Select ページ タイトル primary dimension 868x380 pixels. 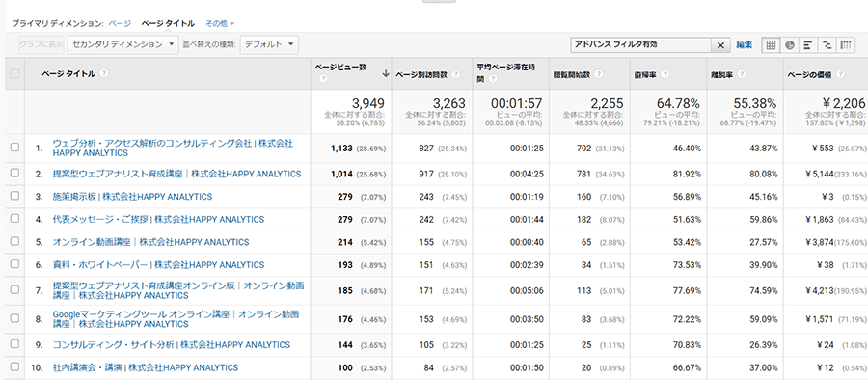pos(168,23)
